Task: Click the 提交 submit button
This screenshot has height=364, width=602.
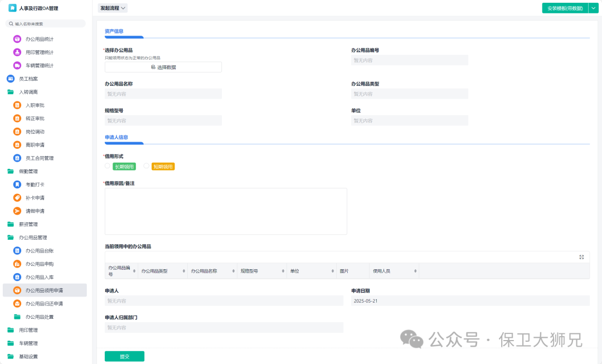Action: click(124, 356)
